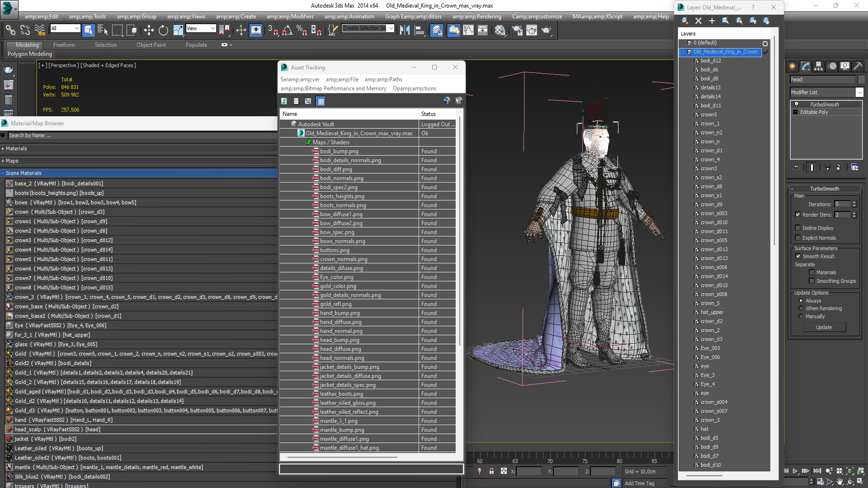The image size is (868, 488).
Task: Check the Smoothing Groups checkbox
Action: [811, 281]
